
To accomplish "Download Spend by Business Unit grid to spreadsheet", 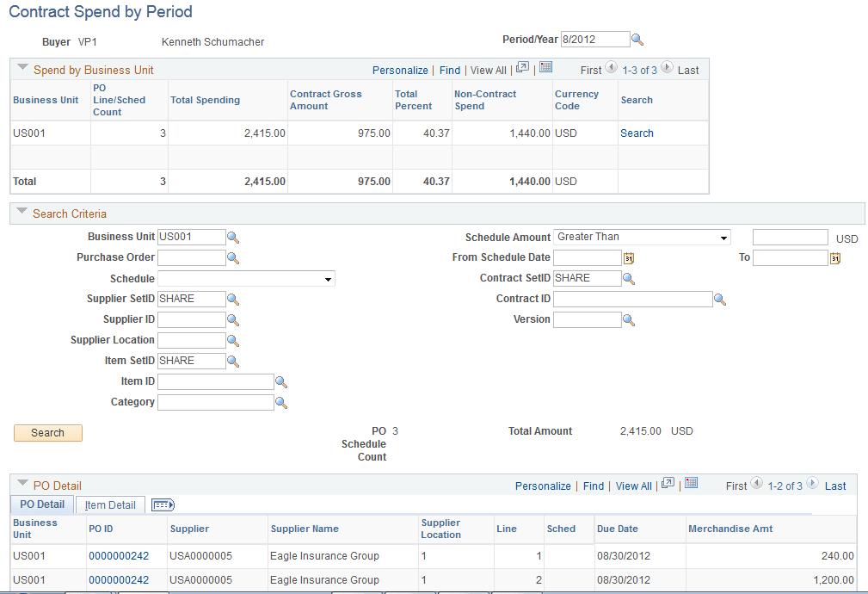I will point(546,70).
